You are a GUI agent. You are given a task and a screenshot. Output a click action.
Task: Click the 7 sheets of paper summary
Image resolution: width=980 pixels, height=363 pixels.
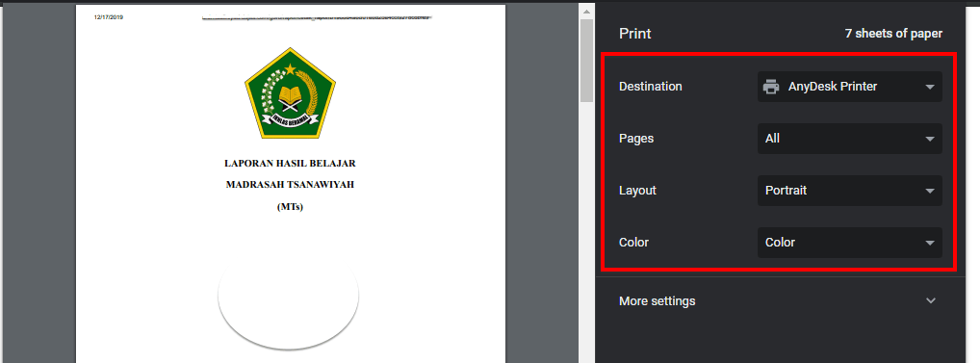pyautogui.click(x=893, y=34)
